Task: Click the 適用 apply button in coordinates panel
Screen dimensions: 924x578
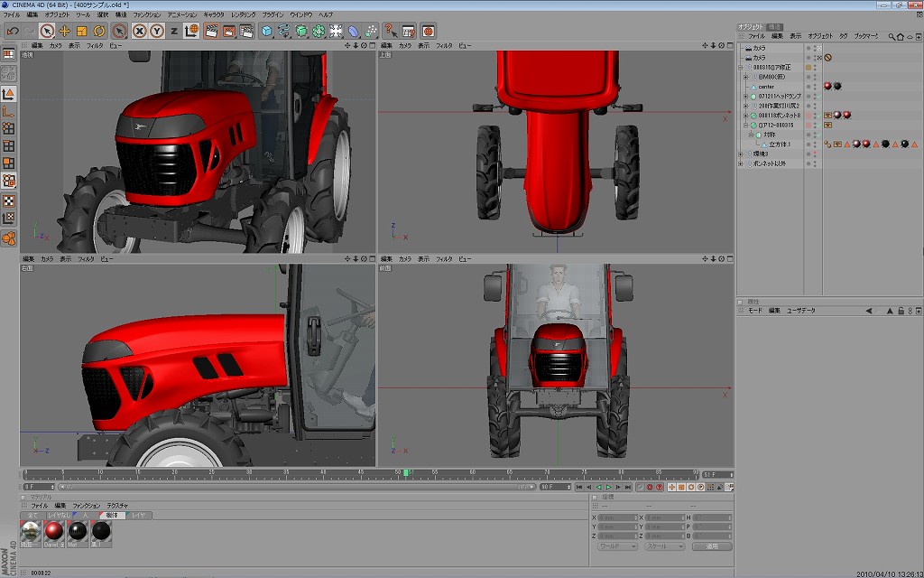Action: click(x=712, y=546)
